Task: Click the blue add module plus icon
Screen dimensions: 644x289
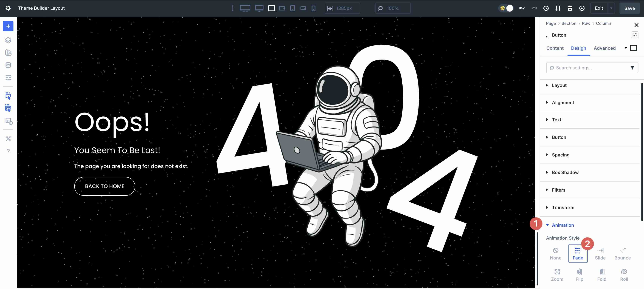Action: click(x=8, y=26)
